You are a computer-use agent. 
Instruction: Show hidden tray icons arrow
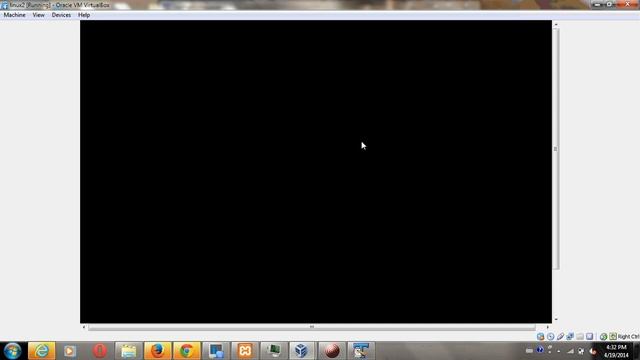pyautogui.click(x=558, y=351)
